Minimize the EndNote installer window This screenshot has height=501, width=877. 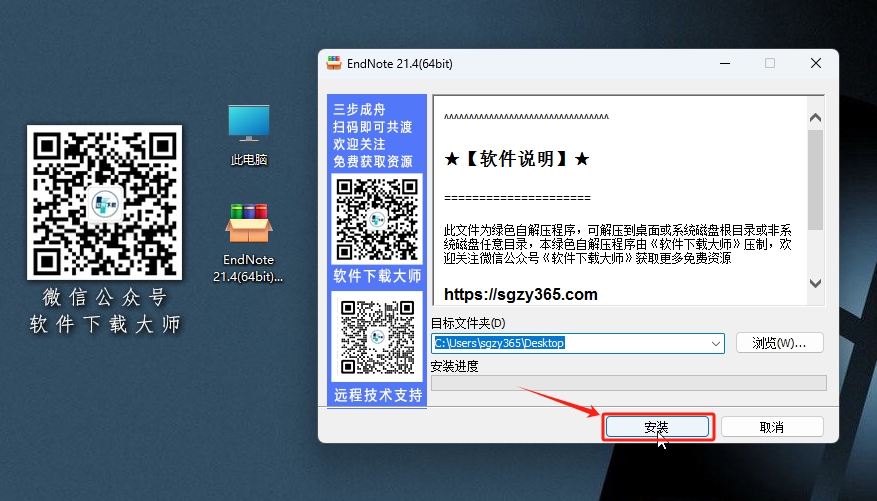tap(725, 63)
